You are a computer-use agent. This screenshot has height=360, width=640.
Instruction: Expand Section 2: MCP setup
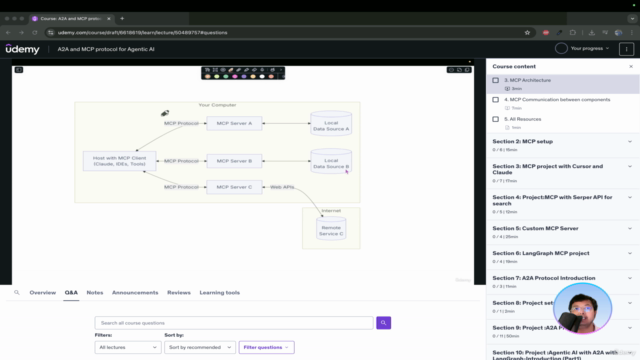click(x=630, y=142)
